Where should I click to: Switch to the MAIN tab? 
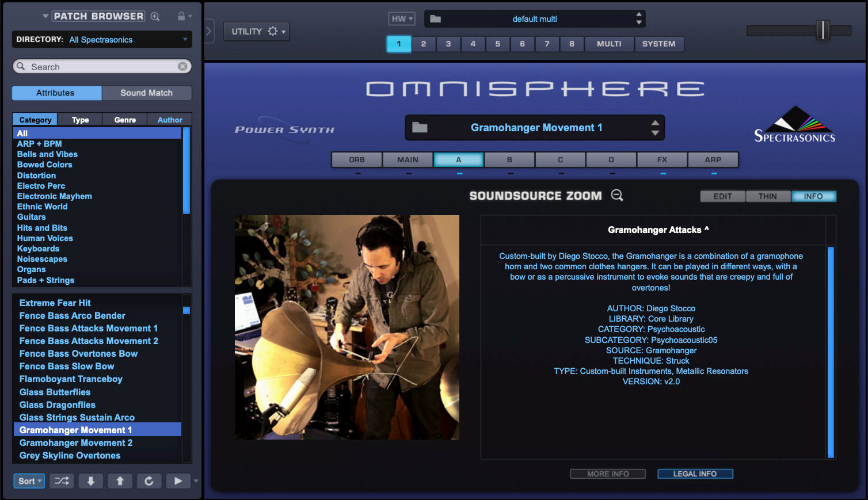[408, 159]
